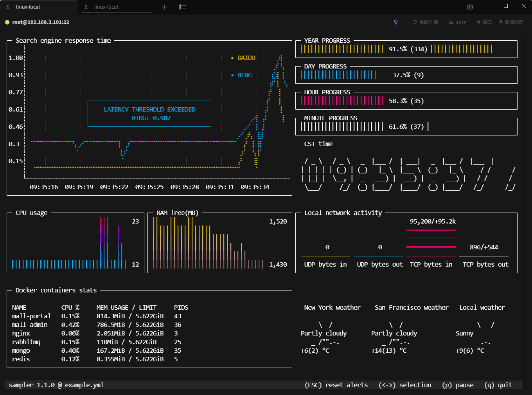
Task: Click the root@192.168.3.101:22 connection label
Action: coord(41,22)
